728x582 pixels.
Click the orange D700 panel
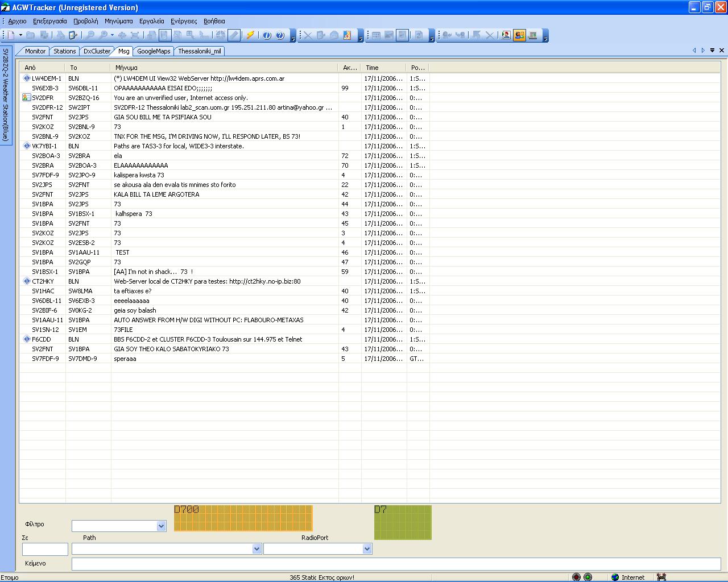tap(243, 518)
